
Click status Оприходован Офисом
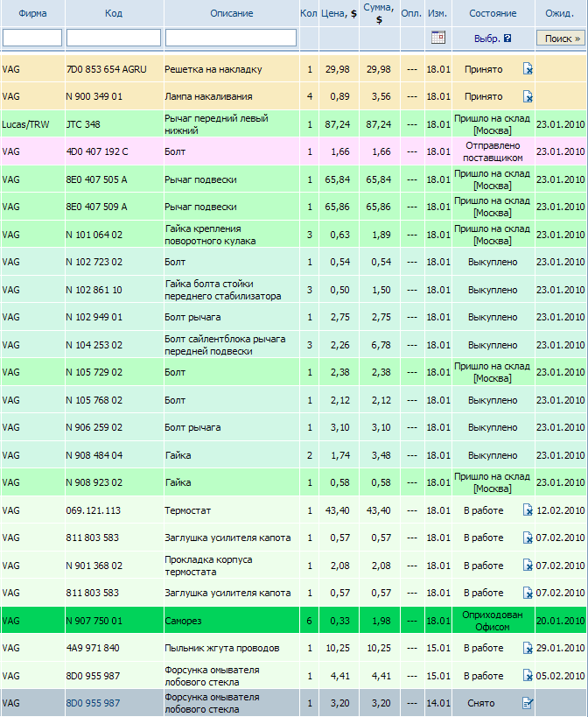(493, 621)
